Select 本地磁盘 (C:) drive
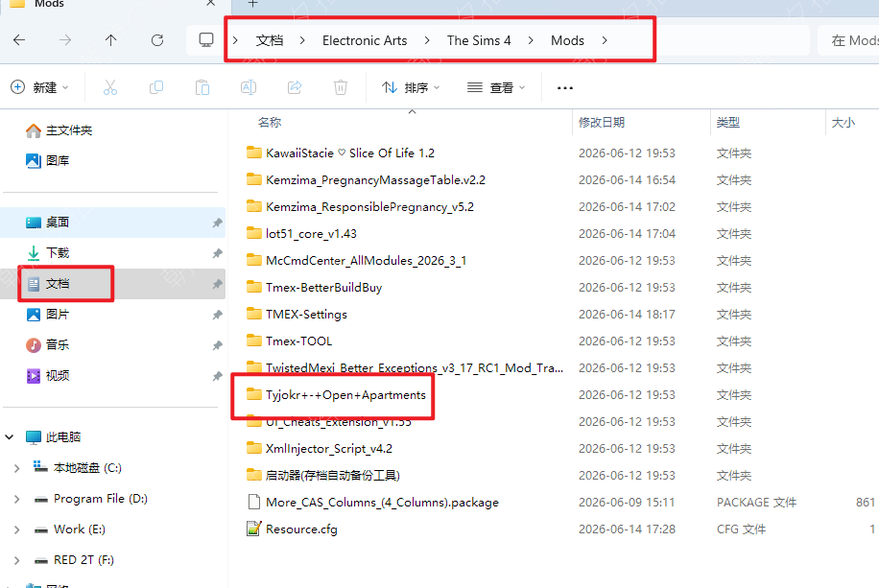This screenshot has height=588, width=879. [78, 467]
